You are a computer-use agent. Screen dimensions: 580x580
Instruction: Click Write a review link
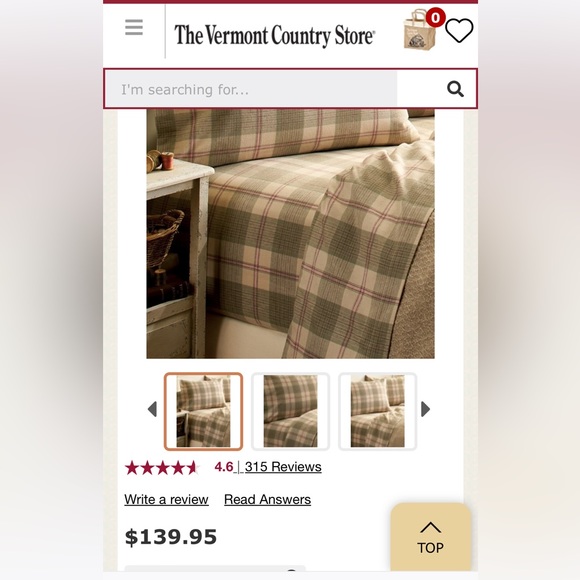click(x=166, y=499)
